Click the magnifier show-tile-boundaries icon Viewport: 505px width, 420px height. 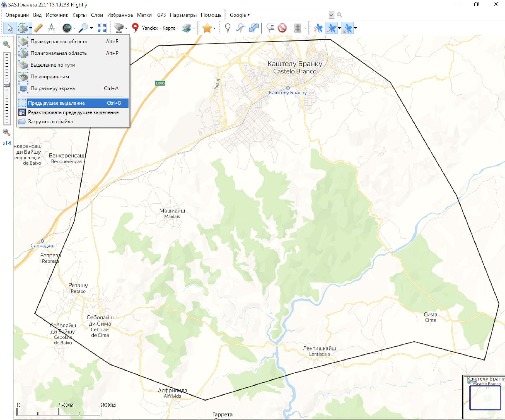click(84, 28)
